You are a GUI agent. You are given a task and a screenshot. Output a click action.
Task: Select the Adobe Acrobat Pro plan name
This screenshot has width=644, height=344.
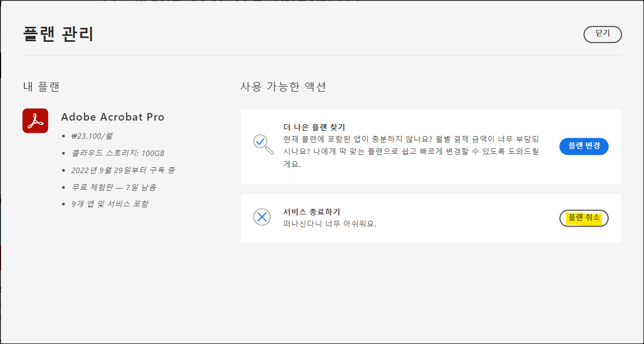(112, 117)
